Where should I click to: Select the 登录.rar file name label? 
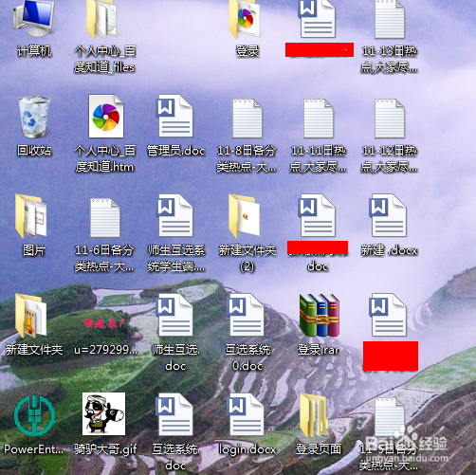coord(319,350)
